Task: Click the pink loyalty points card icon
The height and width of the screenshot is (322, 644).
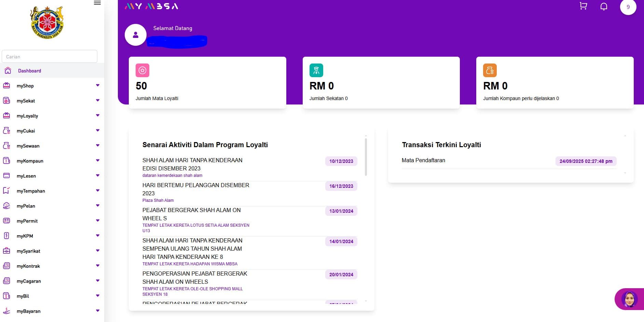Action: [x=142, y=70]
